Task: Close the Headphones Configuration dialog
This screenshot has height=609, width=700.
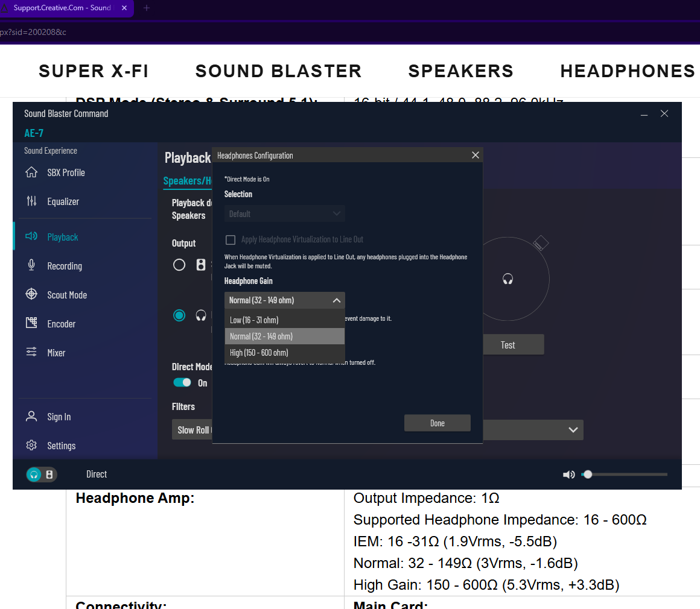Action: tap(476, 155)
